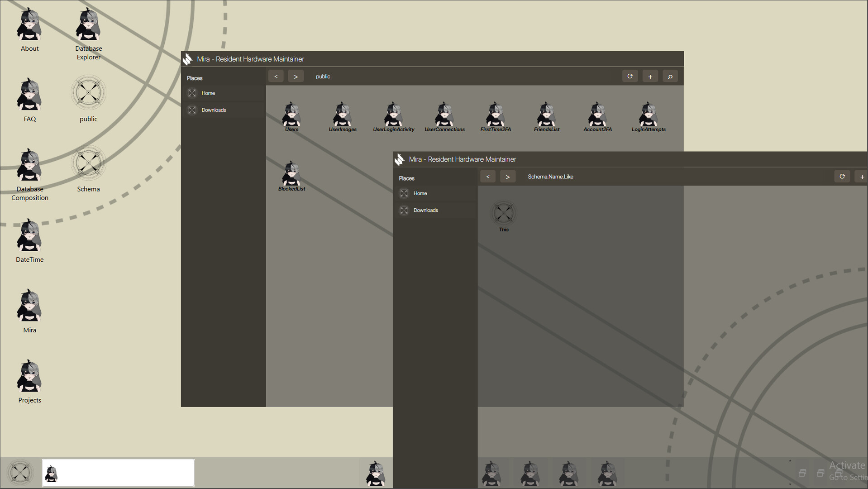868x489 pixels.
Task: Open the Database Composition desktop icon
Action: point(29,165)
